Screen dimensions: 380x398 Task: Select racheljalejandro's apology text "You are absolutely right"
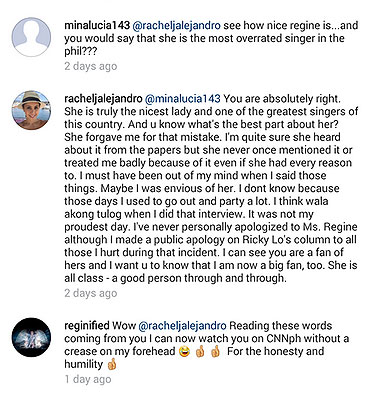click(211, 188)
